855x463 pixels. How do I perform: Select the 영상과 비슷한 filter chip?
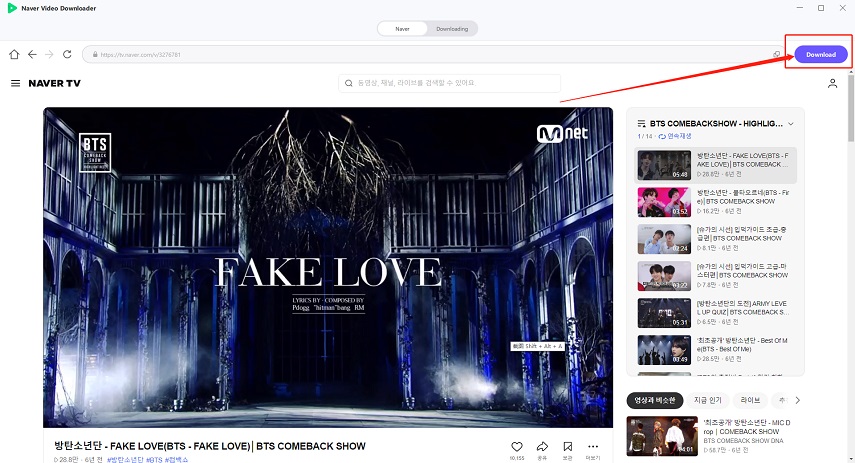pos(654,400)
